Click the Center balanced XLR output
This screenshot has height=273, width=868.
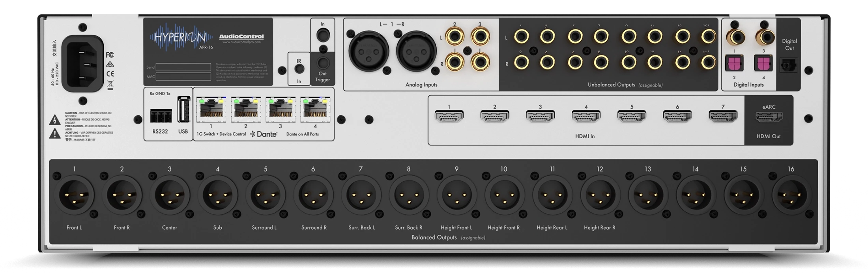click(x=170, y=195)
